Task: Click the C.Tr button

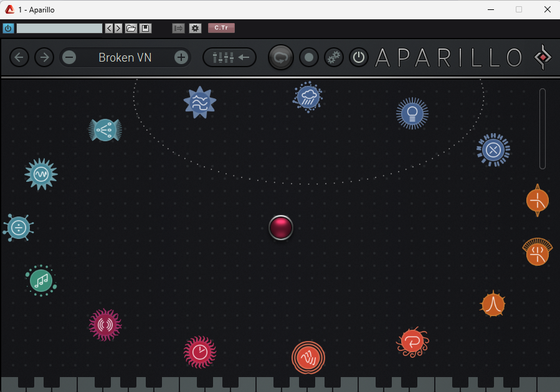Action: (x=221, y=28)
